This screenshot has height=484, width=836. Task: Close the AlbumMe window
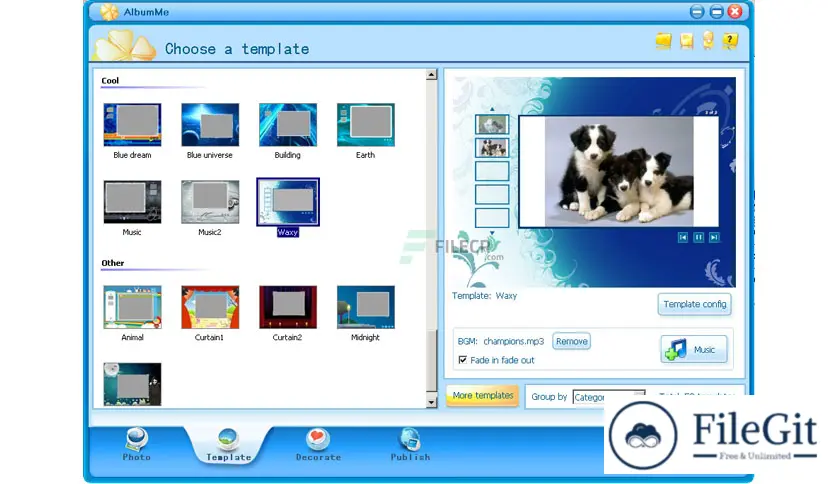point(735,12)
